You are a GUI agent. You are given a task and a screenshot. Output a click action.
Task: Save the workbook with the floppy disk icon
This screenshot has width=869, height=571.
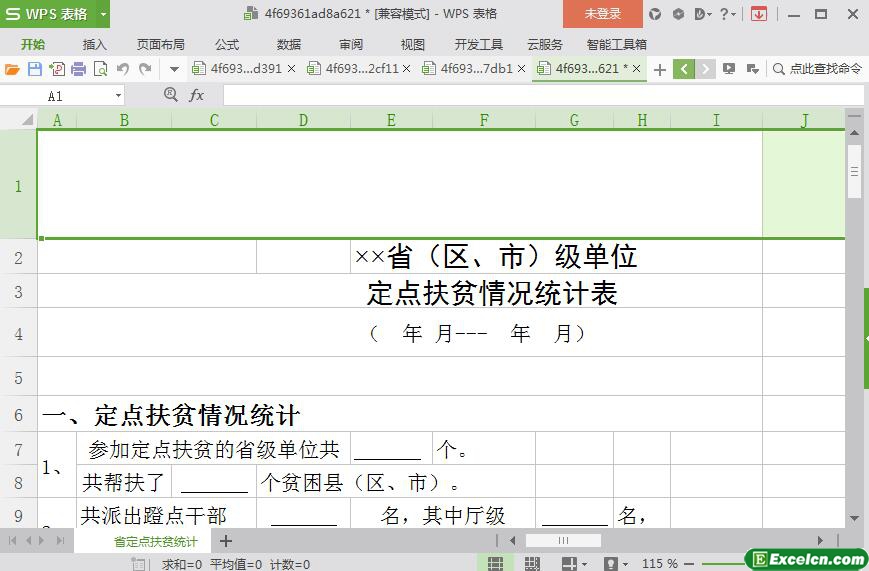click(x=35, y=69)
